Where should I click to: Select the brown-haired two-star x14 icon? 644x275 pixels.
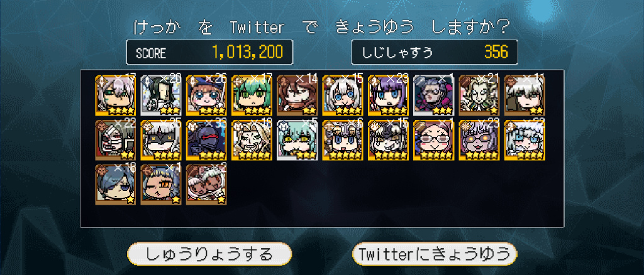click(297, 95)
